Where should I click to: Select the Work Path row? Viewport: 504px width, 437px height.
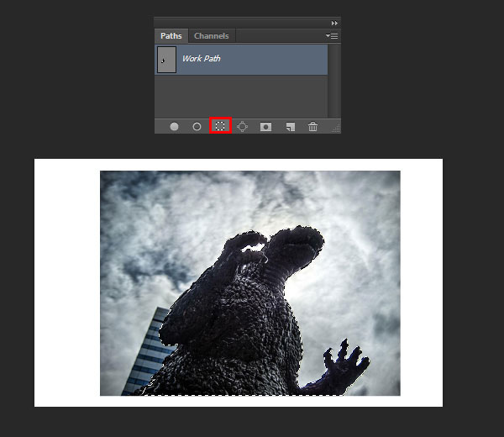point(241,60)
